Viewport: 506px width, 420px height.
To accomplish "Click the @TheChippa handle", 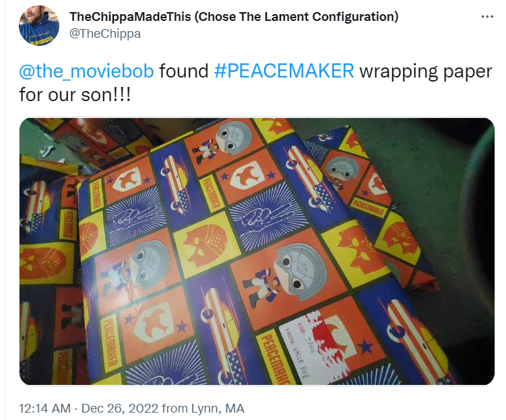I will (x=105, y=34).
